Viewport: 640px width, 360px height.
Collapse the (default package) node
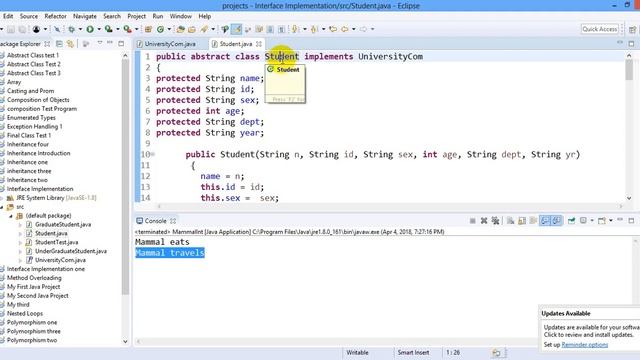pyautogui.click(x=11, y=216)
